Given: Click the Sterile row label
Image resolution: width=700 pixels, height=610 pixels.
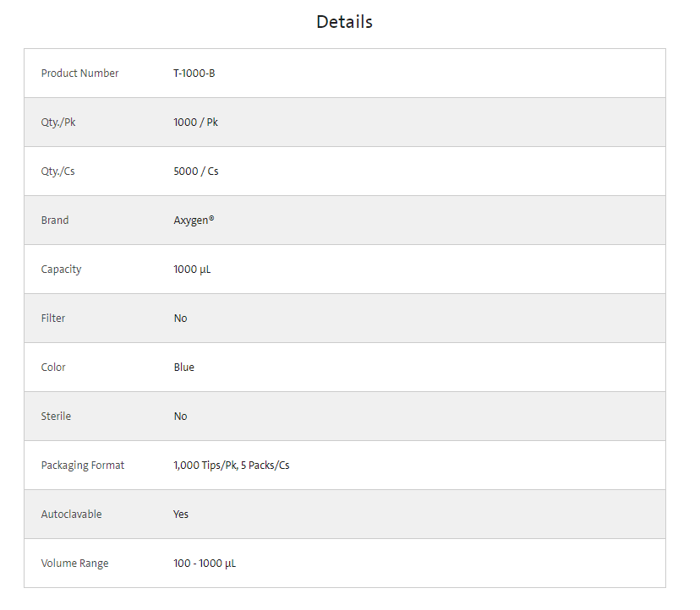Looking at the screenshot, I should coord(56,417).
